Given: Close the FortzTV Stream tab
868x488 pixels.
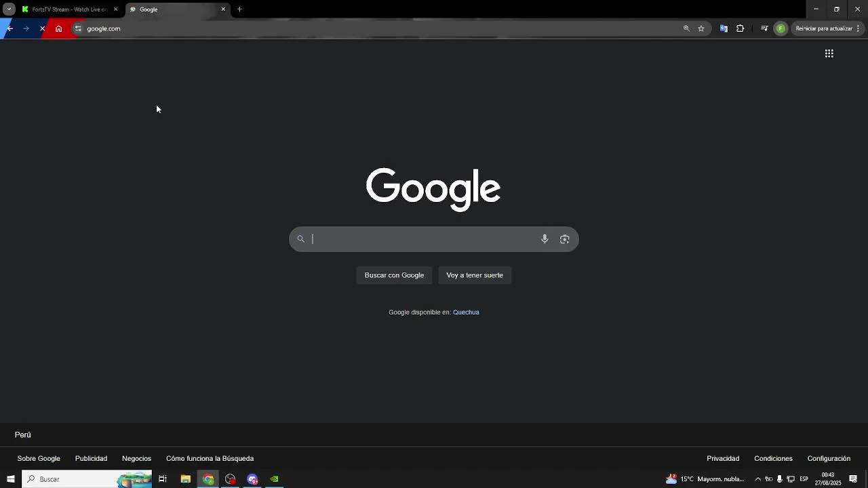Looking at the screenshot, I should (x=115, y=9).
